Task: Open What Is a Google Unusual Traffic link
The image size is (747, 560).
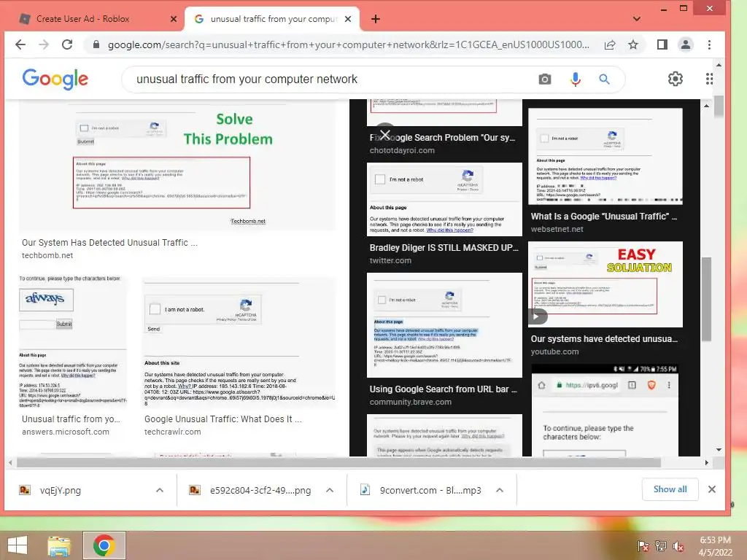Action: pos(603,216)
